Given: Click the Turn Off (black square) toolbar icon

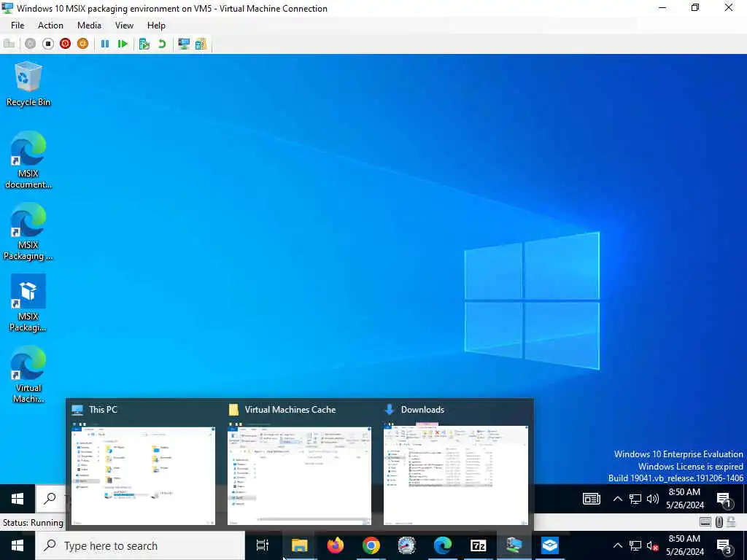Looking at the screenshot, I should 47,44.
